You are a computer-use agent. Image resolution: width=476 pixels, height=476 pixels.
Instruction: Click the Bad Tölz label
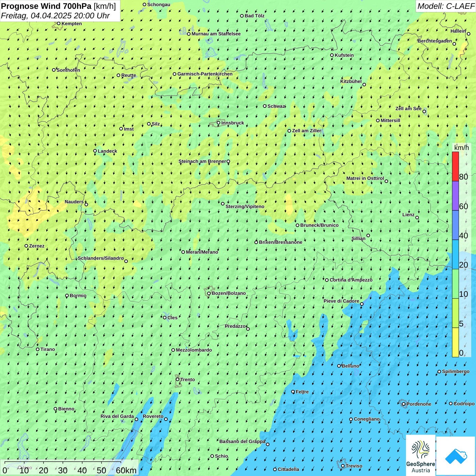(x=254, y=16)
